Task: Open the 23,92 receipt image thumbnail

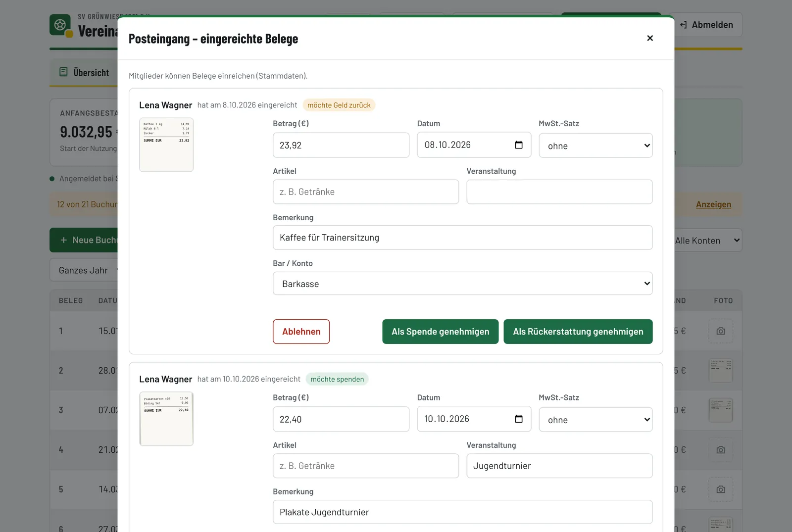Action: 166,145
